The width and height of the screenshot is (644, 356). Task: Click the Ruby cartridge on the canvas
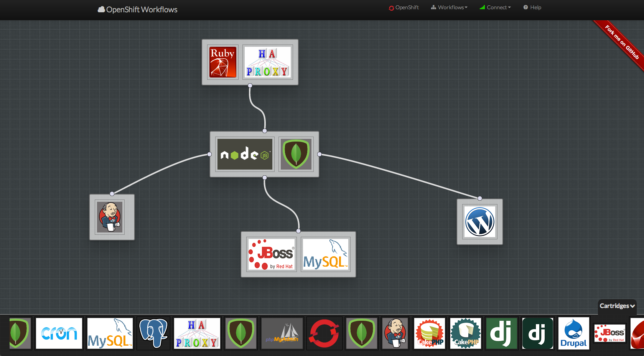(223, 62)
